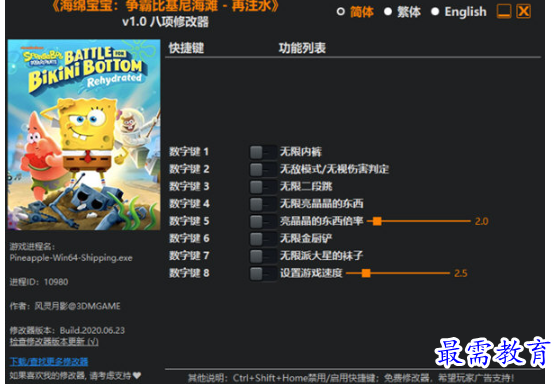Viewport: 559px width, 384px height.
Task: Click the SpongeBob game cover image
Action: click(x=84, y=134)
